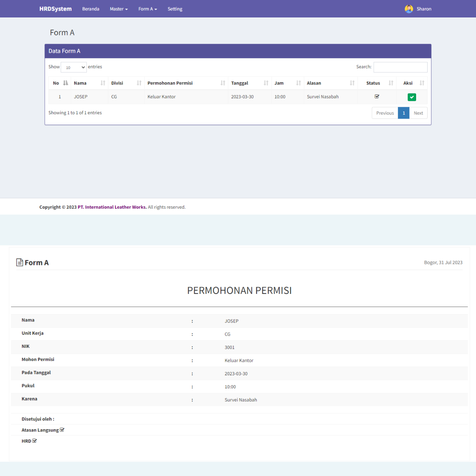Open PT. International Leather Works link

112,207
